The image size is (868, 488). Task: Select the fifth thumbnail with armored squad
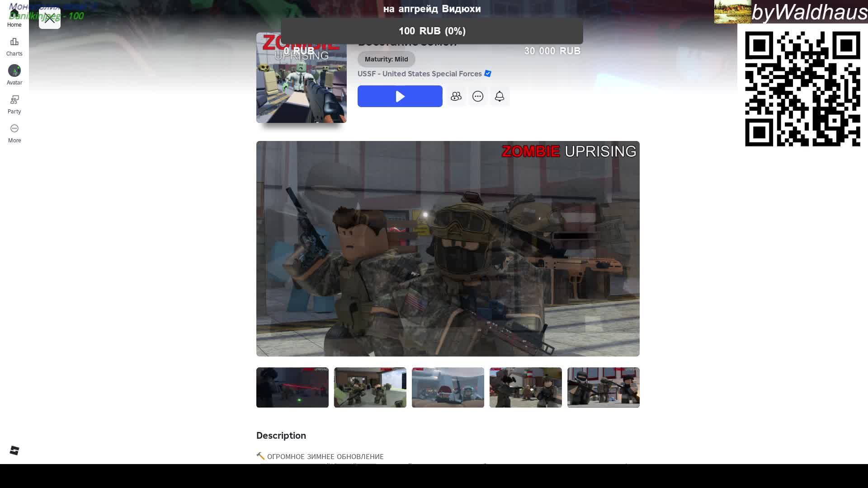click(x=604, y=387)
